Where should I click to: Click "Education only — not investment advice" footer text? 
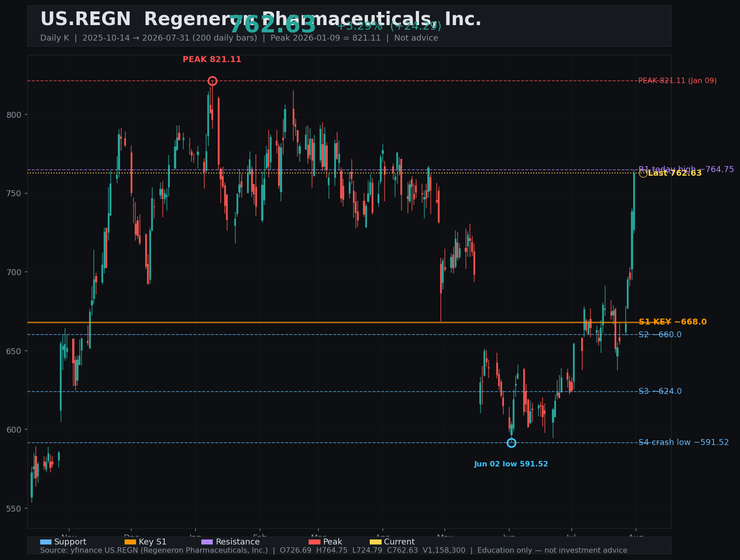tap(552, 550)
